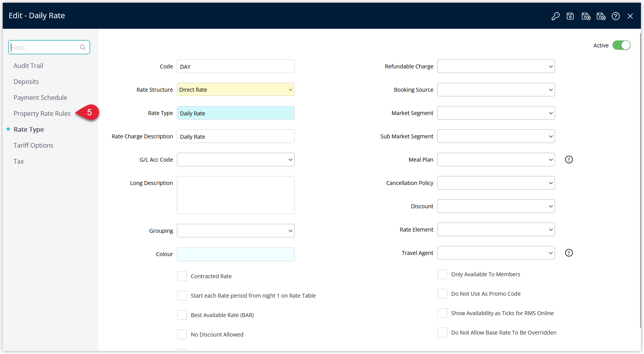Image resolution: width=644 pixels, height=354 pixels.
Task: Expand the G/L Acc Code dropdown
Action: point(236,160)
